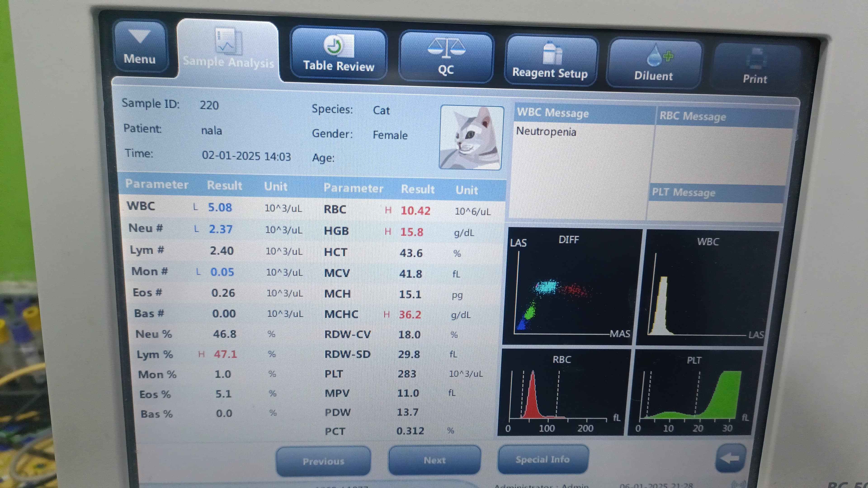
Task: Click the Lym % parameter label
Action: tap(155, 354)
